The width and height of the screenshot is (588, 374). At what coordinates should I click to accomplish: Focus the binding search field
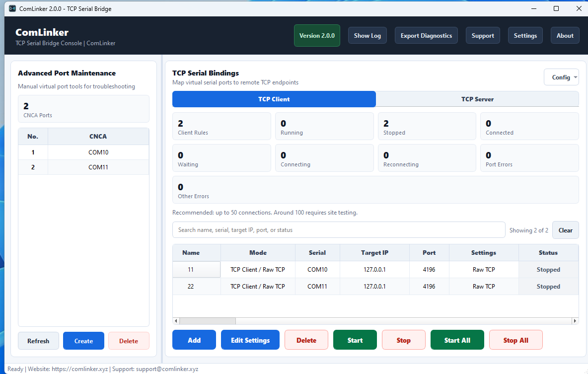coord(339,230)
